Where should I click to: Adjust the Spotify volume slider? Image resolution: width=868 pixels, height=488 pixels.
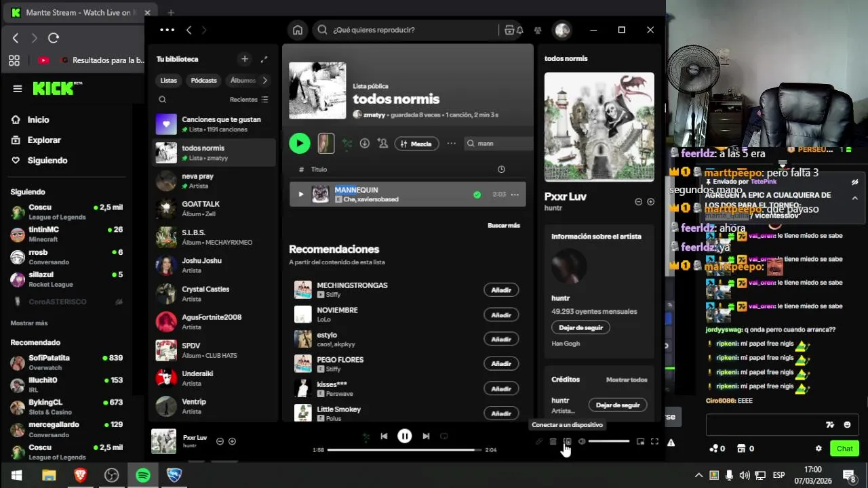pyautogui.click(x=608, y=442)
